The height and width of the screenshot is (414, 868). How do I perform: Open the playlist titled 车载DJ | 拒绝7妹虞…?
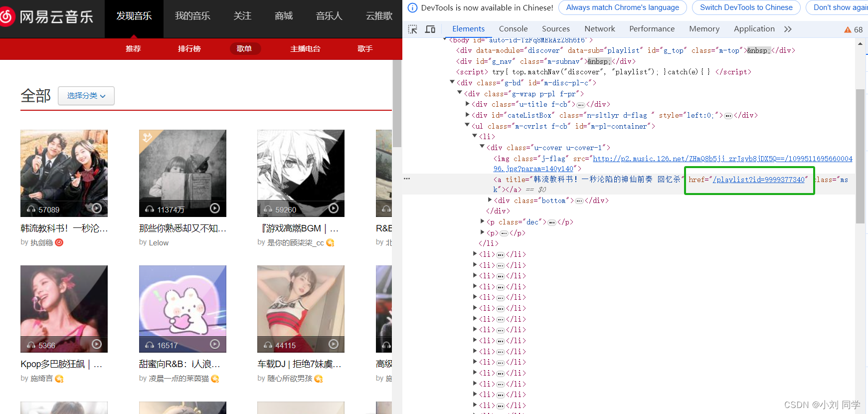299,364
